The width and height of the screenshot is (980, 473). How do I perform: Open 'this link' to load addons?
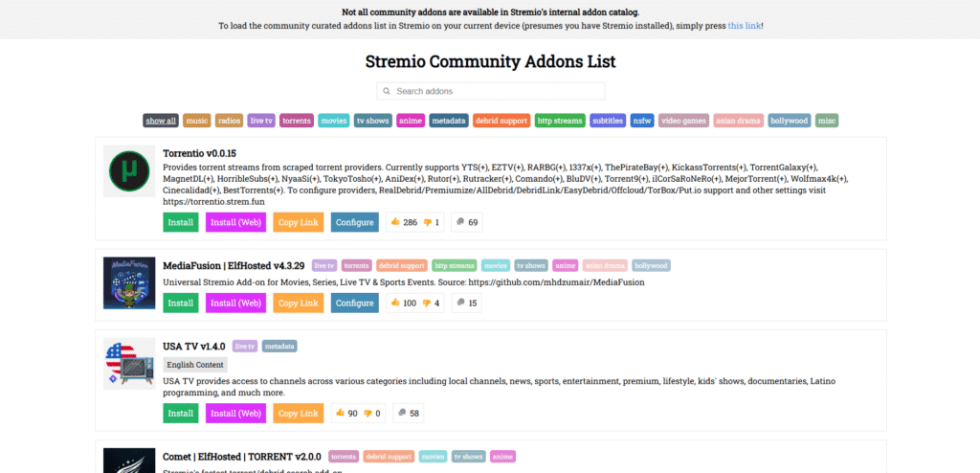pos(745,25)
